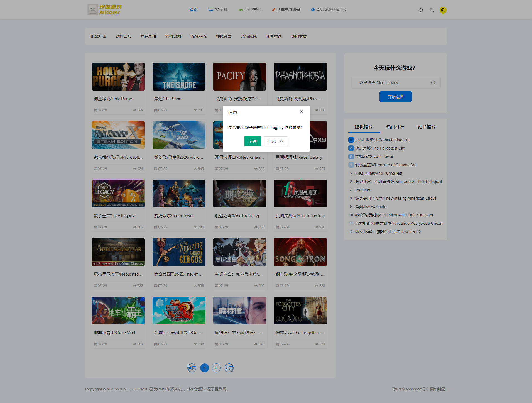Click title 提姆塔尔/Team Tower in the game grid
532x403 pixels.
174,216
